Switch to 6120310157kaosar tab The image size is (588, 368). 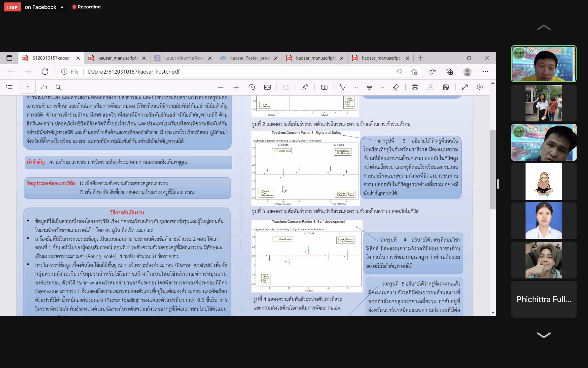(51, 58)
